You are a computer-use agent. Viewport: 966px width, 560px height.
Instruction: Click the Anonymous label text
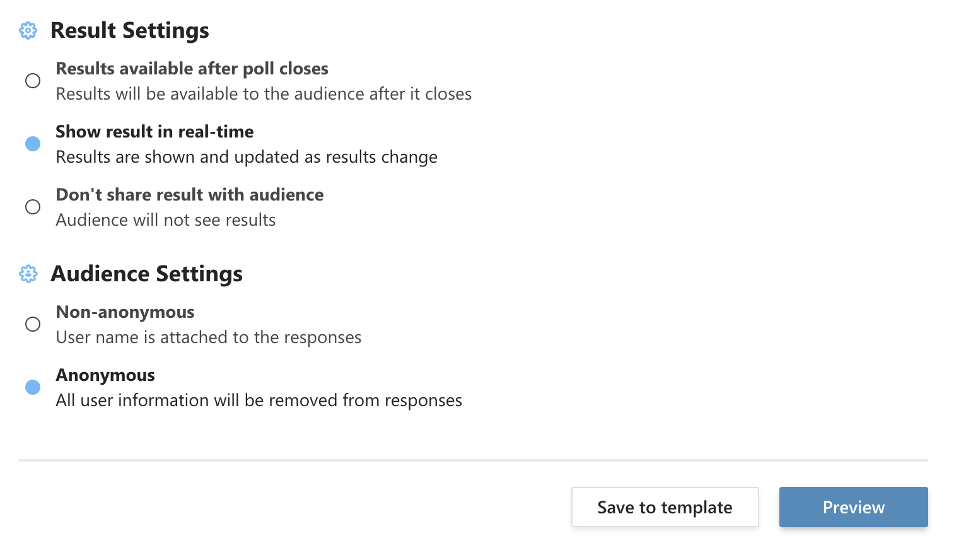pyautogui.click(x=105, y=375)
